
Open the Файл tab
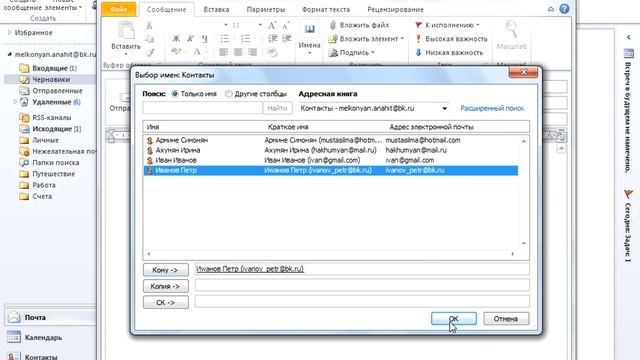[x=119, y=9]
